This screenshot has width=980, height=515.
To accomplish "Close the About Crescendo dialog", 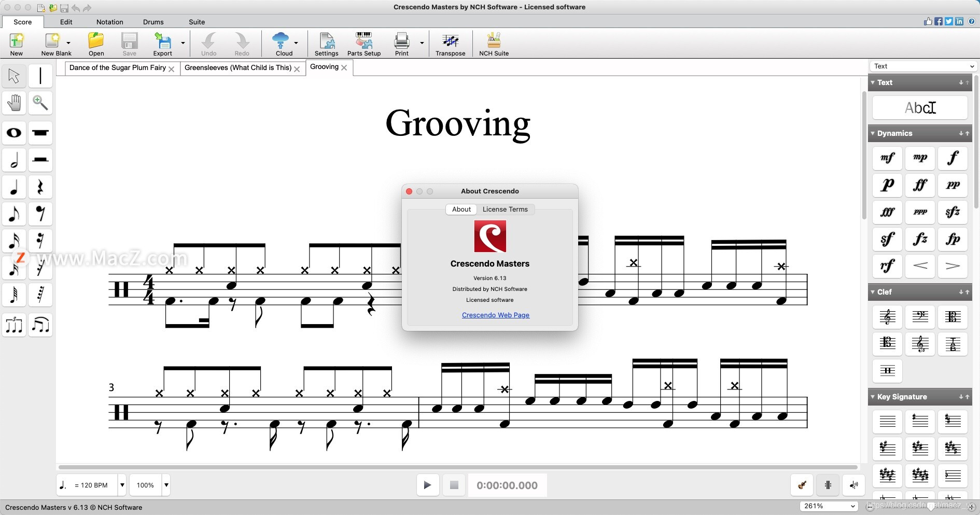I will [x=409, y=191].
